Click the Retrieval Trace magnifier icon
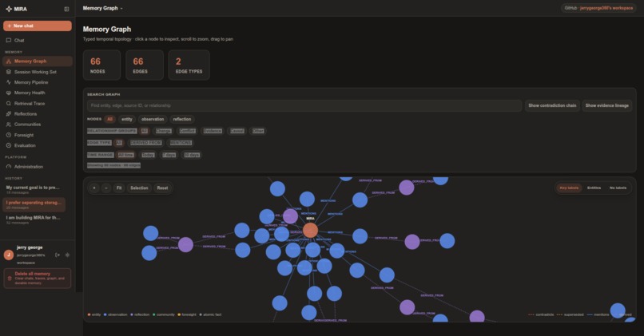 9,104
